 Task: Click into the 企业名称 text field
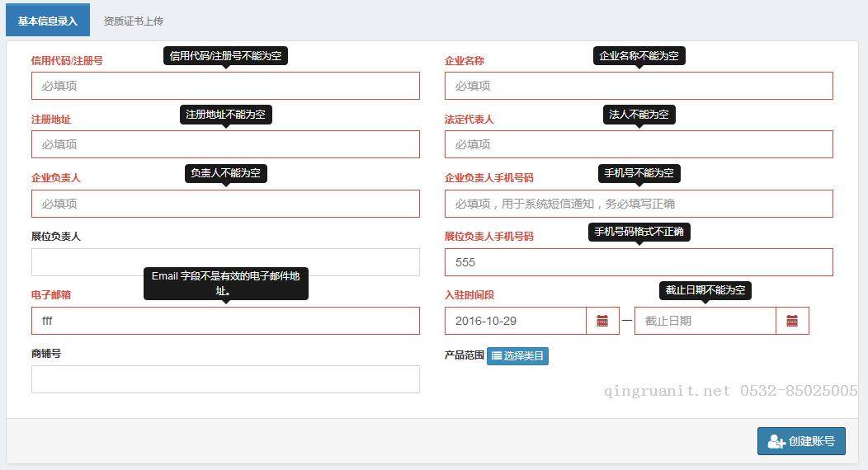[x=638, y=86]
